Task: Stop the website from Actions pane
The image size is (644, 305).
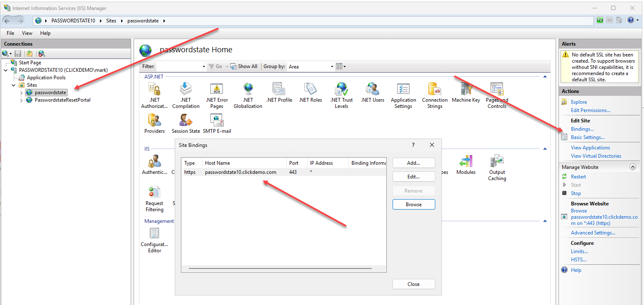Action: pos(576,193)
